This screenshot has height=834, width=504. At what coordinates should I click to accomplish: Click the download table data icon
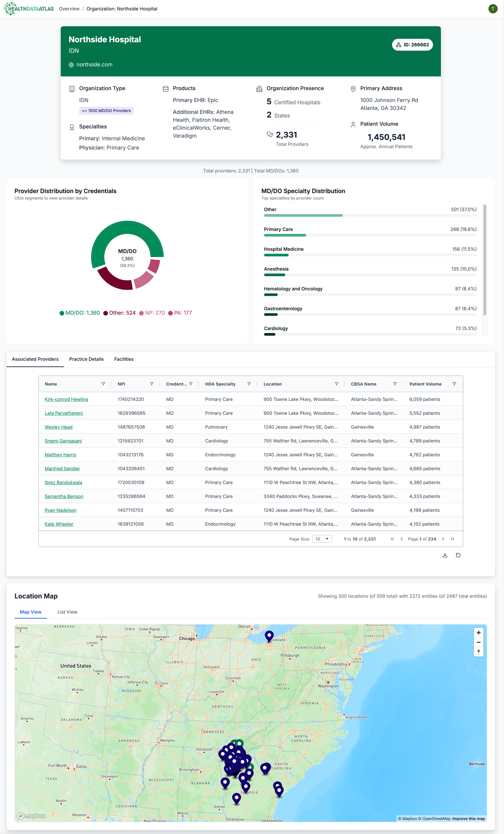pyautogui.click(x=445, y=555)
